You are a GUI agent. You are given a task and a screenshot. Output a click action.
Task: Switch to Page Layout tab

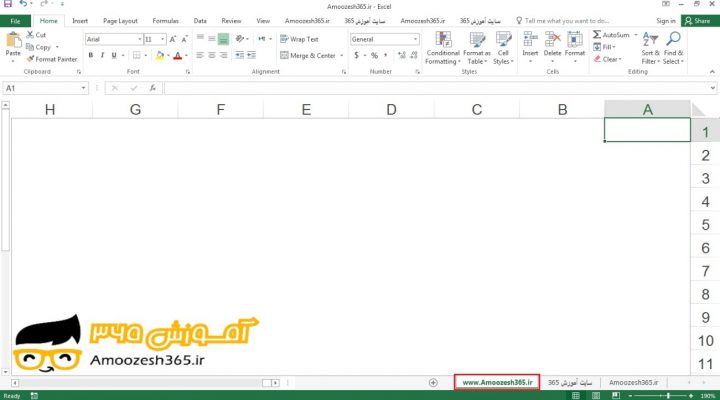pyautogui.click(x=120, y=21)
